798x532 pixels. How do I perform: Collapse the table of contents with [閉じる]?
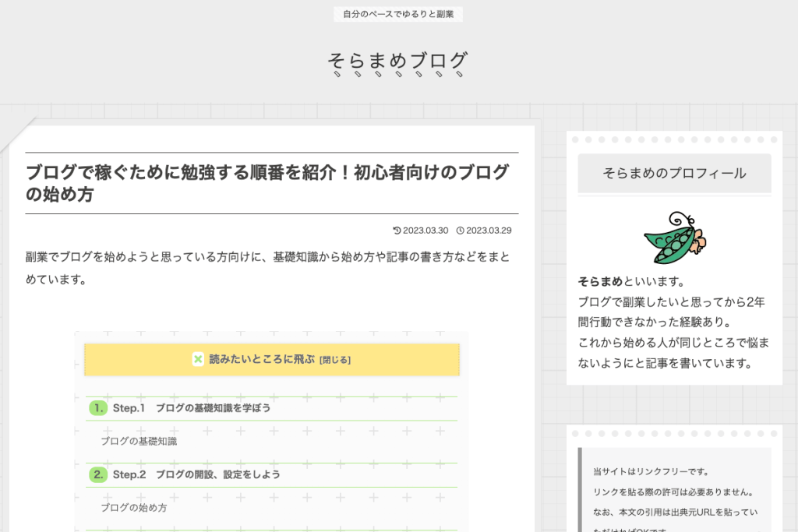(335, 360)
